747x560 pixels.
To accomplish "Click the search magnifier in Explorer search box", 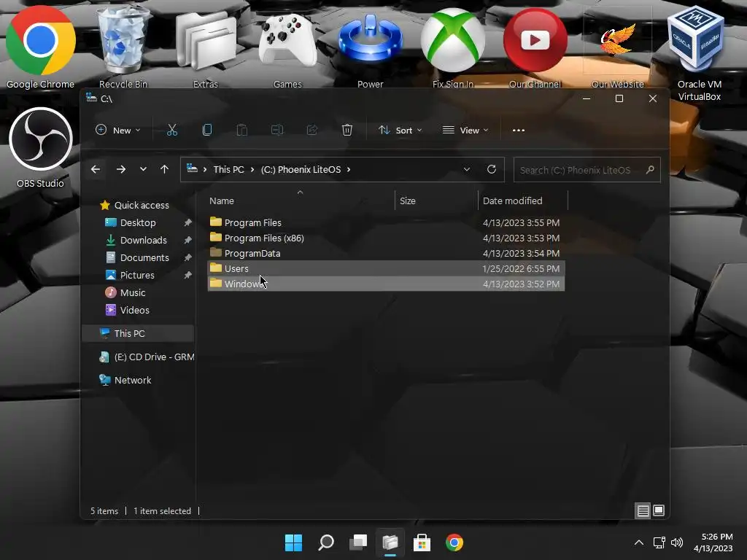I will tap(650, 169).
